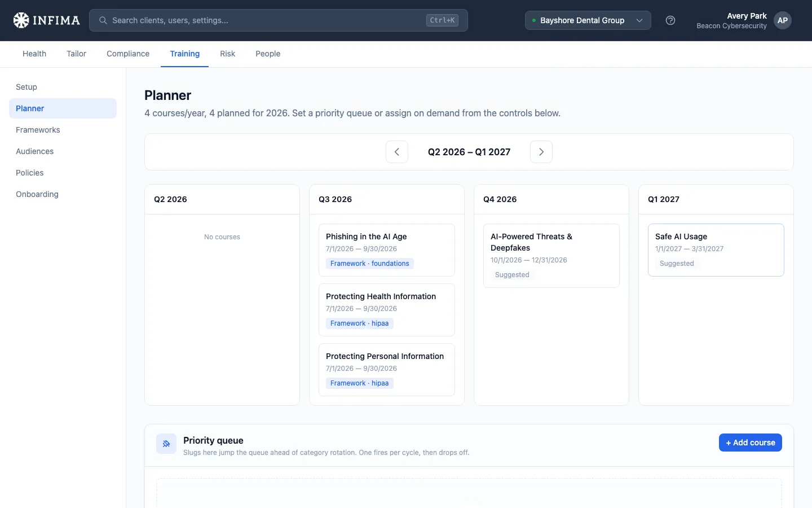
Task: Switch to the Compliance tab
Action: tap(128, 54)
